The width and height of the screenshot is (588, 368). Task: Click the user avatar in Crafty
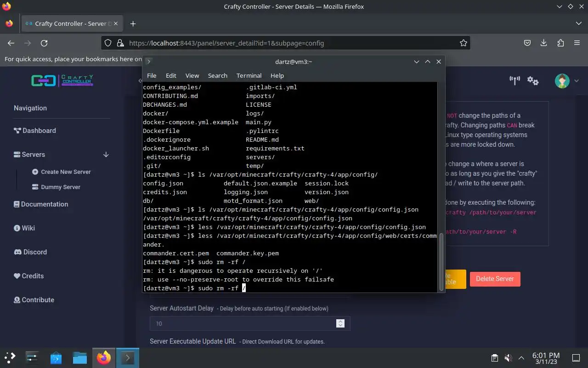(x=562, y=81)
